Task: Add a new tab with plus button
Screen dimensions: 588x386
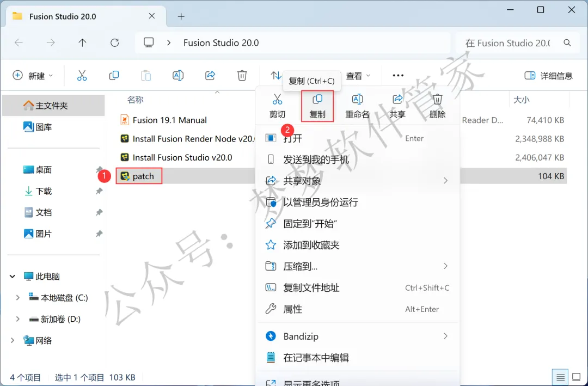Action: 181,16
